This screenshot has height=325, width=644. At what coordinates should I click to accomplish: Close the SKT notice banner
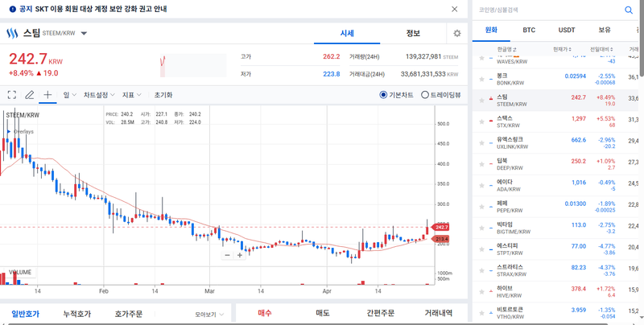(x=454, y=9)
